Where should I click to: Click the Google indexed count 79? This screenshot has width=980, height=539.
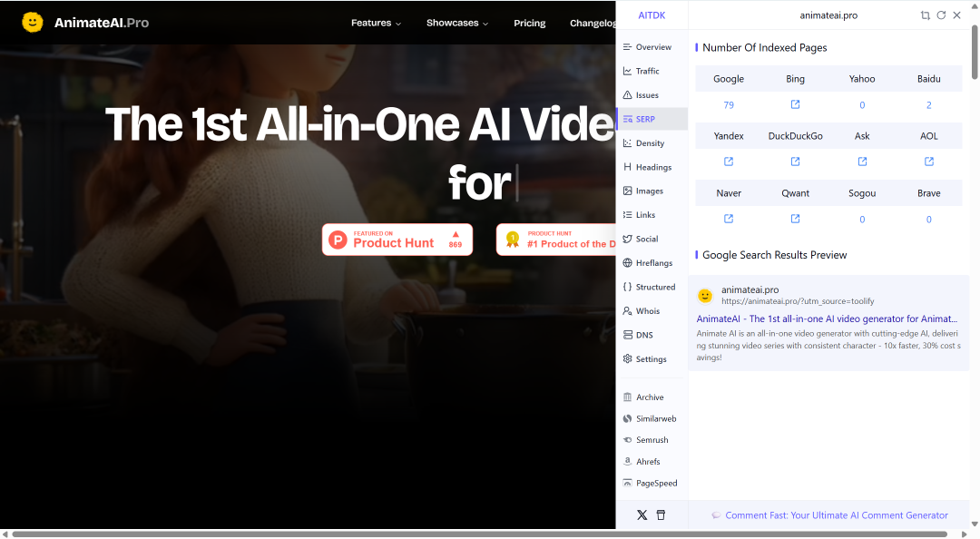(x=728, y=105)
